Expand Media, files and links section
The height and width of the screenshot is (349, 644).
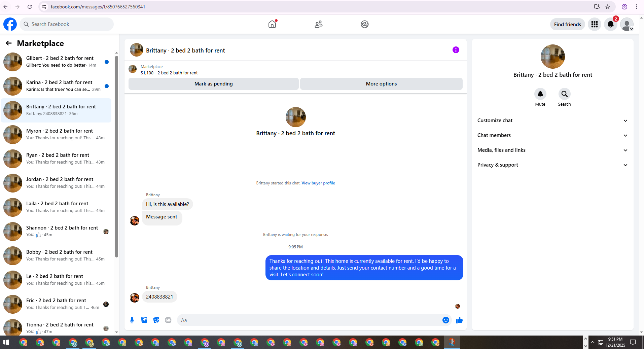pyautogui.click(x=552, y=150)
